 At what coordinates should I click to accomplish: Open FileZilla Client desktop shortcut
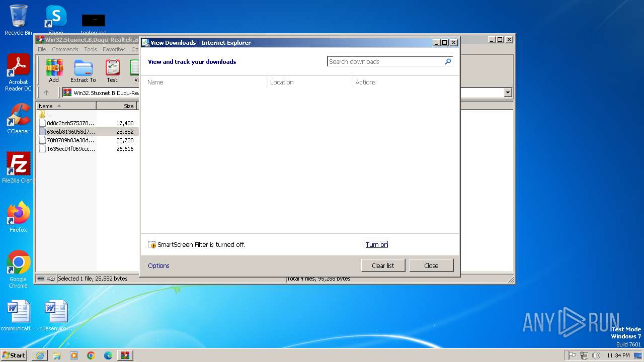coord(18,168)
